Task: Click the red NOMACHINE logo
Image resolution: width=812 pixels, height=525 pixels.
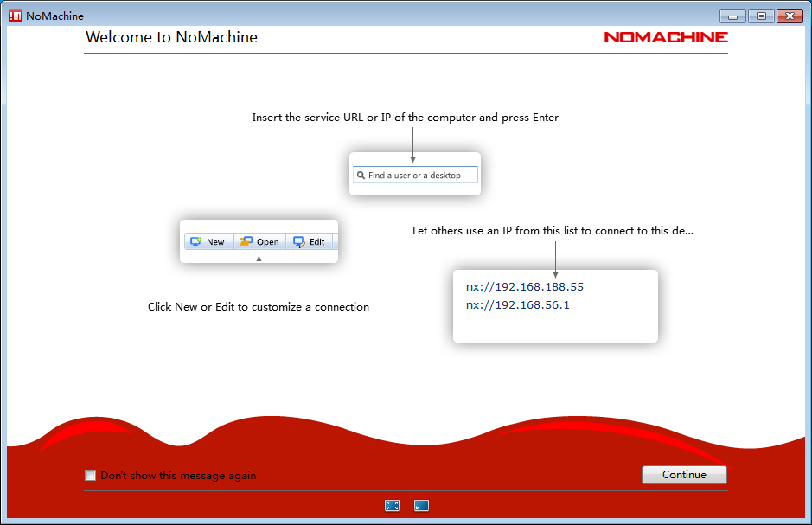Action: [x=665, y=37]
